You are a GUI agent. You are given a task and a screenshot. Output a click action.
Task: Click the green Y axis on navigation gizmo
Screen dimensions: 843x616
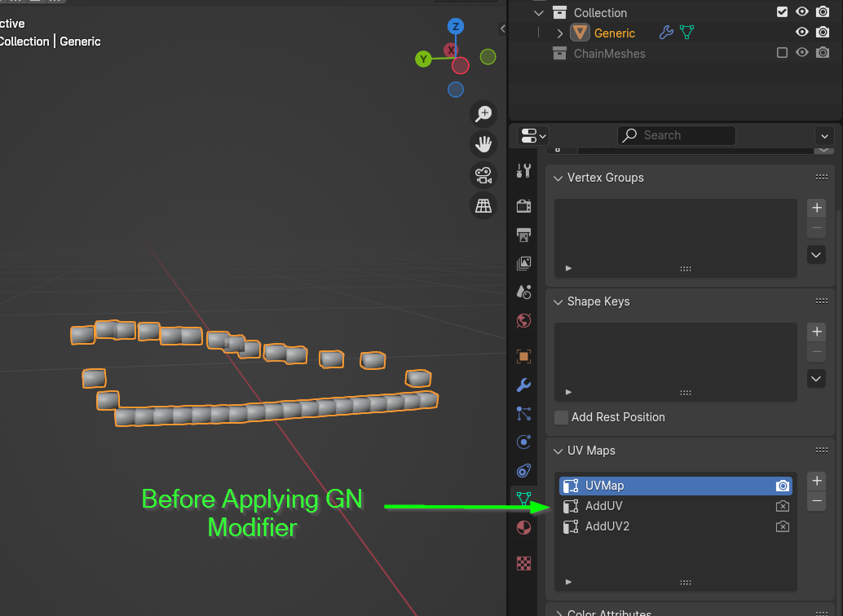coord(424,59)
